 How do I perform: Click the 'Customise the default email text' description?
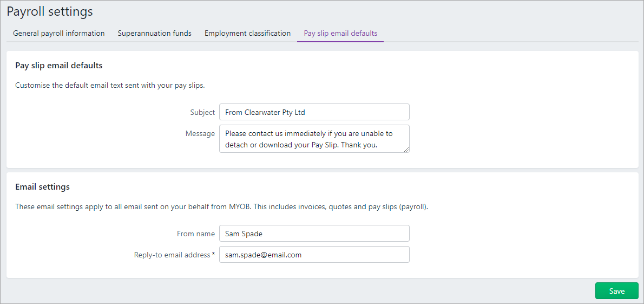click(110, 86)
